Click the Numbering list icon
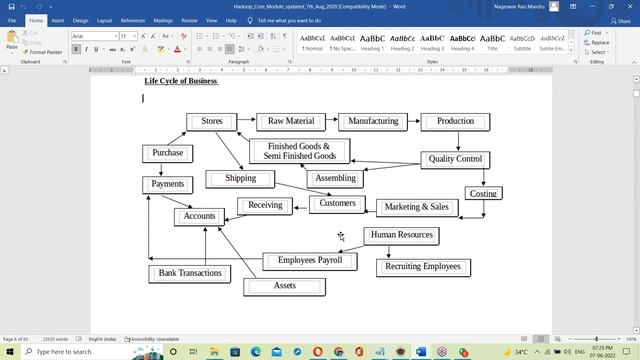 216,36
